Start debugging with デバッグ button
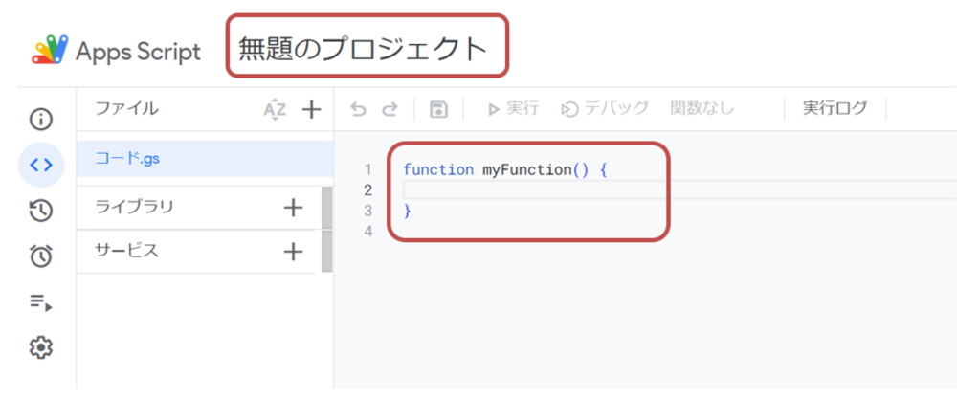980x401 pixels. [x=605, y=109]
